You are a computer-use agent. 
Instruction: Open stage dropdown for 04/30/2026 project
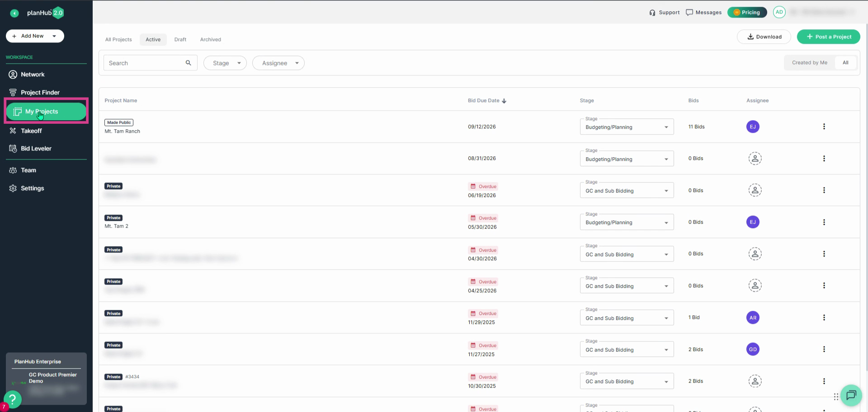pos(627,254)
